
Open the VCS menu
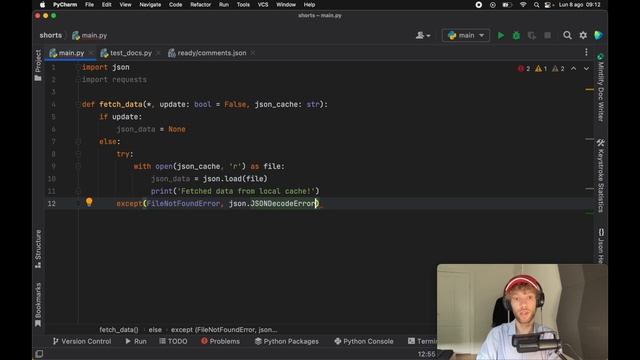click(x=263, y=5)
